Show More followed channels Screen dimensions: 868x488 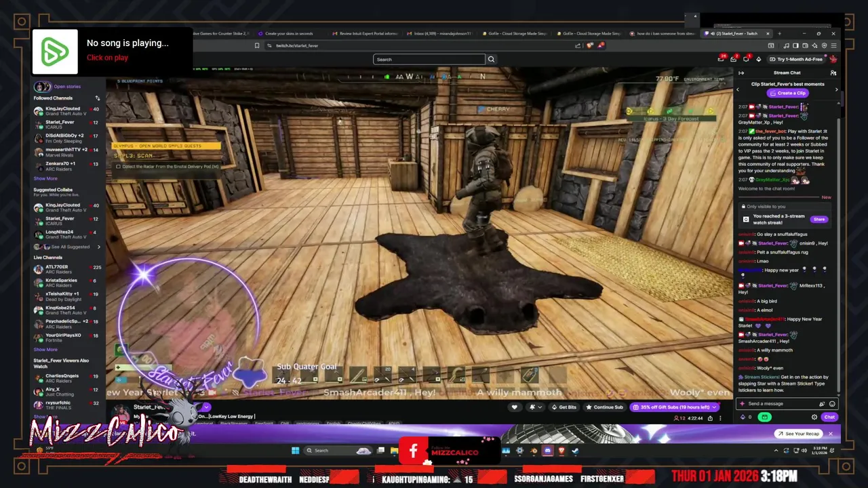click(x=45, y=178)
